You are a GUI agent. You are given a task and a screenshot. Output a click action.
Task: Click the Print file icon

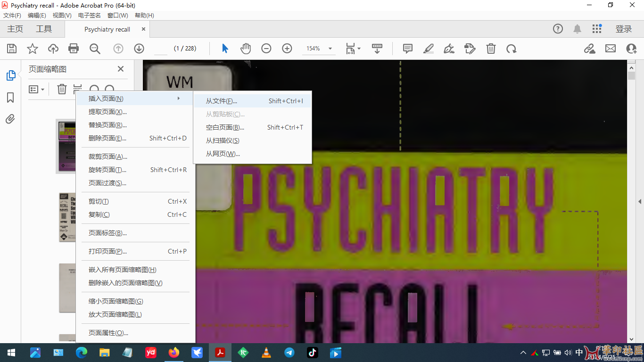(74, 49)
